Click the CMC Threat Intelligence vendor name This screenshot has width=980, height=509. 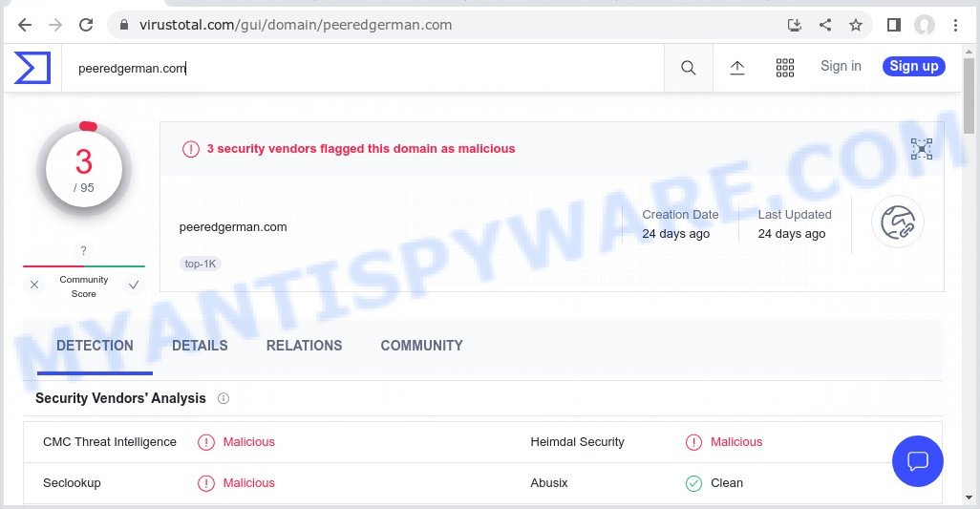110,442
